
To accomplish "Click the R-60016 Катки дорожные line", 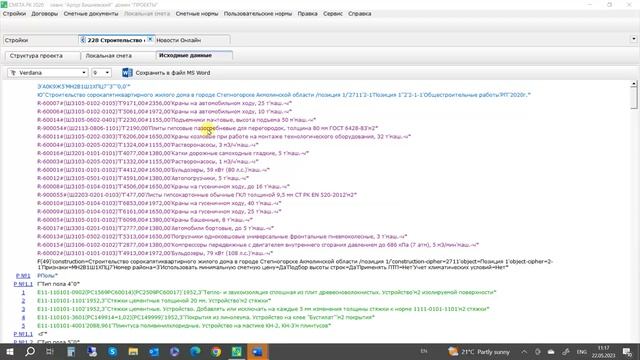I will [x=173, y=153].
